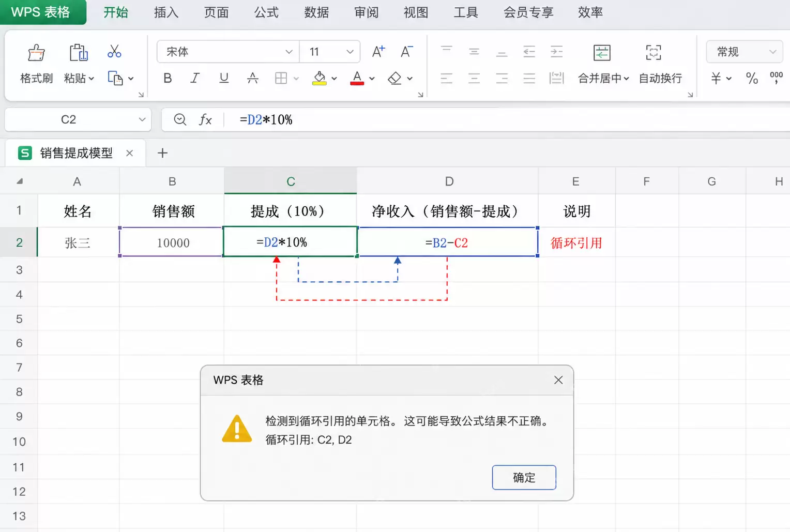The image size is (790, 532).
Task: Select the Format Painter (格式刷) tool
Action: [x=36, y=64]
